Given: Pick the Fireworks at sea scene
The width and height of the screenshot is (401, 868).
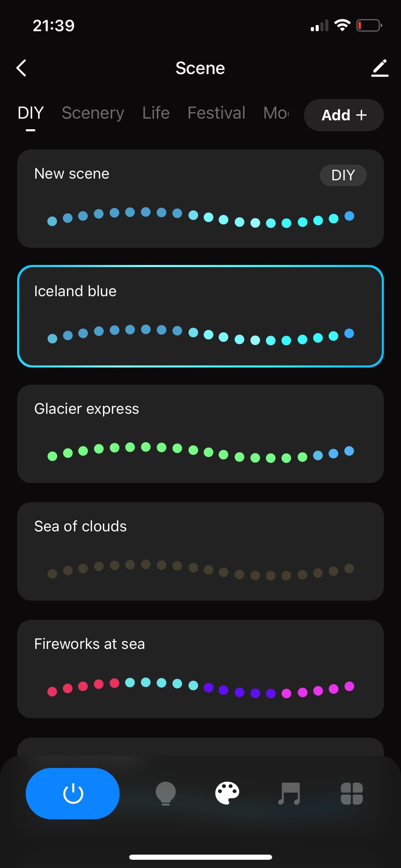Looking at the screenshot, I should coord(200,669).
